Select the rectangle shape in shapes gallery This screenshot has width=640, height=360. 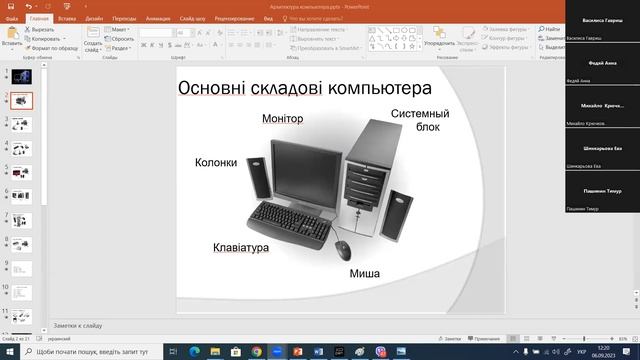coord(396,30)
